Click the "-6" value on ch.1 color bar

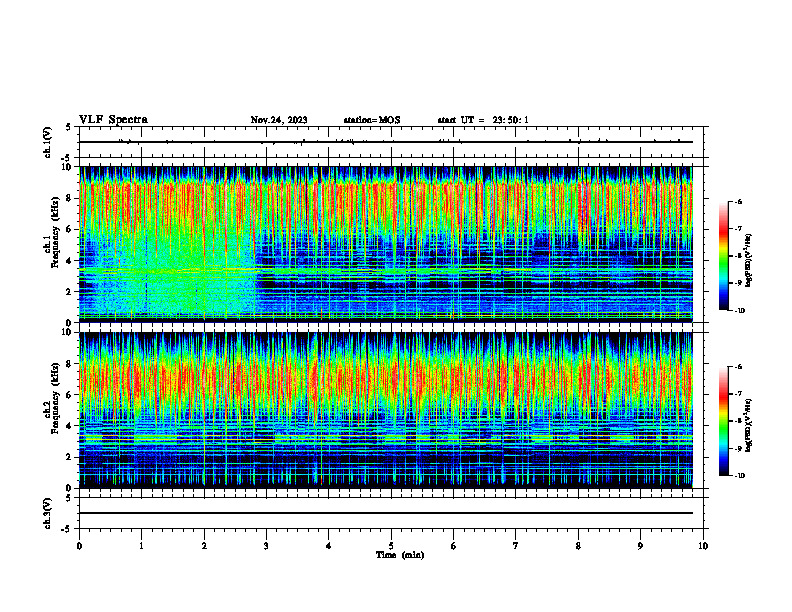738,201
